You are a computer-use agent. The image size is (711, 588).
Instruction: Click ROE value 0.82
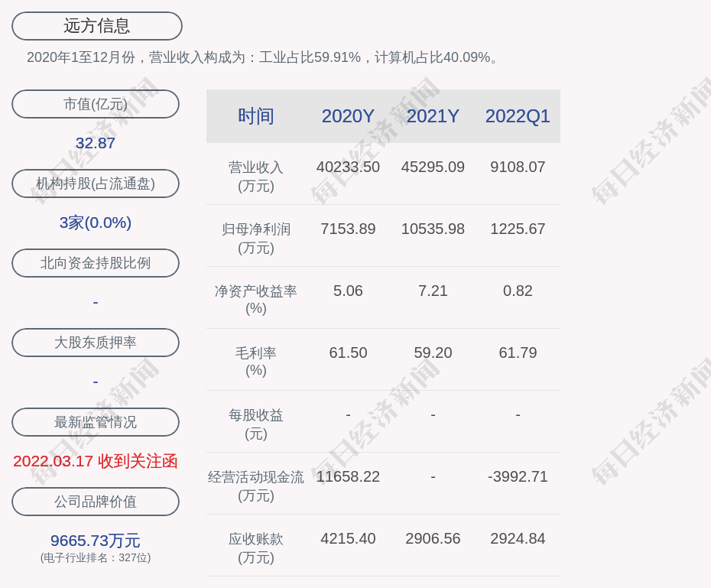click(x=518, y=291)
